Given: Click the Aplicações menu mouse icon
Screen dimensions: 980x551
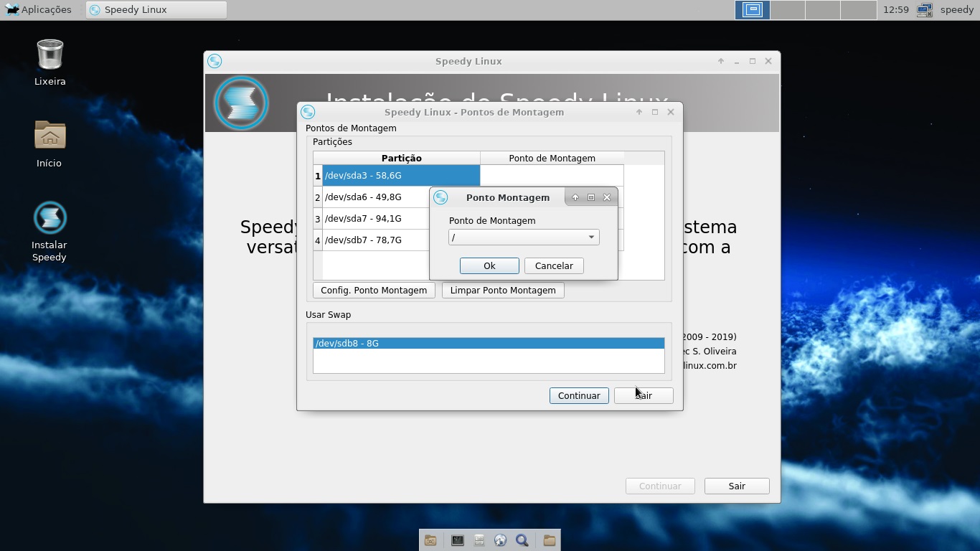Looking at the screenshot, I should (x=12, y=10).
